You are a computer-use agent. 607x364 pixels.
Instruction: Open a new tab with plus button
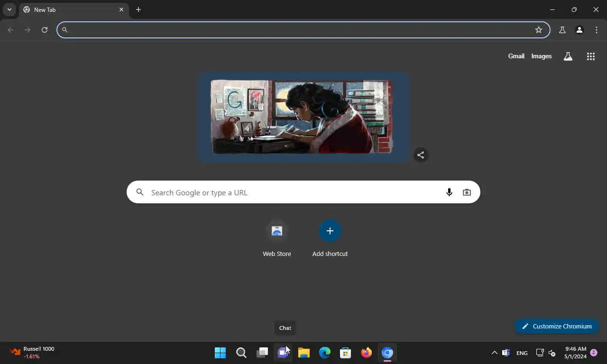(x=138, y=9)
